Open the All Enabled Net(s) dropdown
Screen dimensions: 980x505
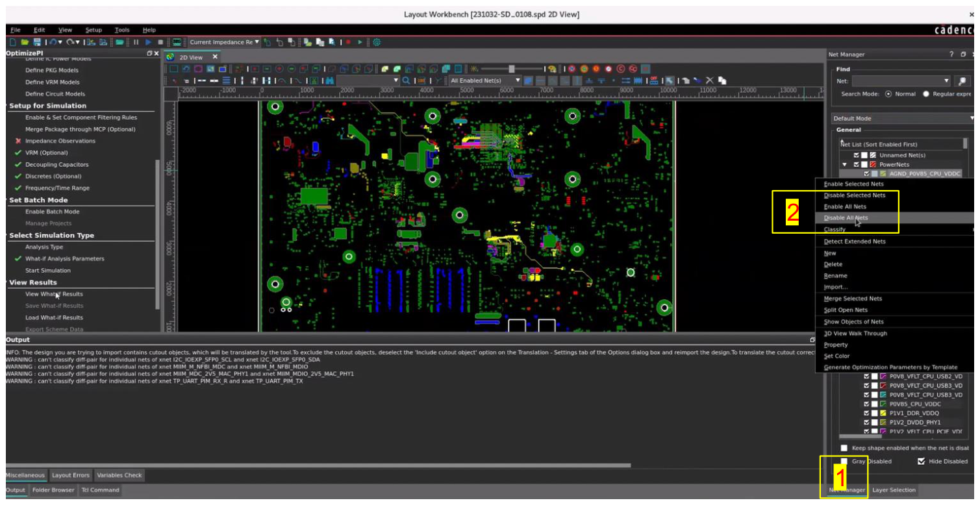485,80
